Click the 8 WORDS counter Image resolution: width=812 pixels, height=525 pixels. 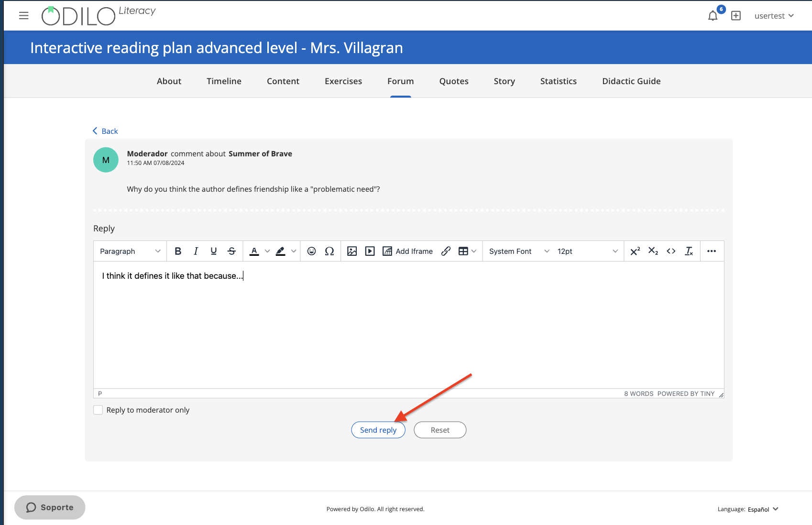638,394
